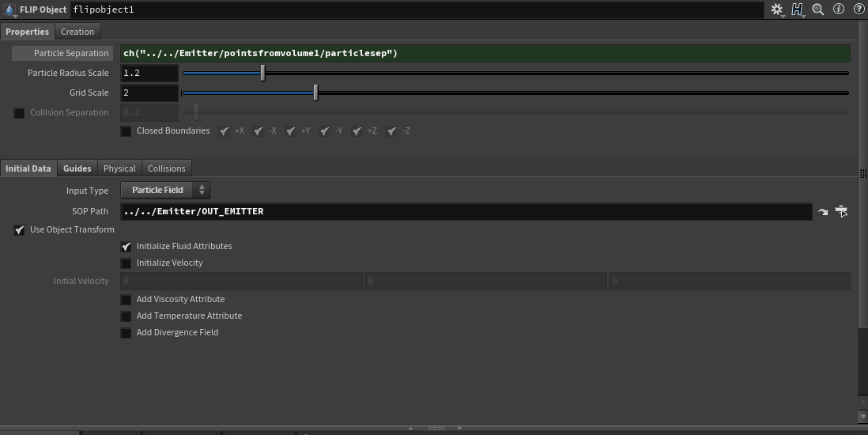Open the SOP Path operator chooser icon

(x=841, y=211)
